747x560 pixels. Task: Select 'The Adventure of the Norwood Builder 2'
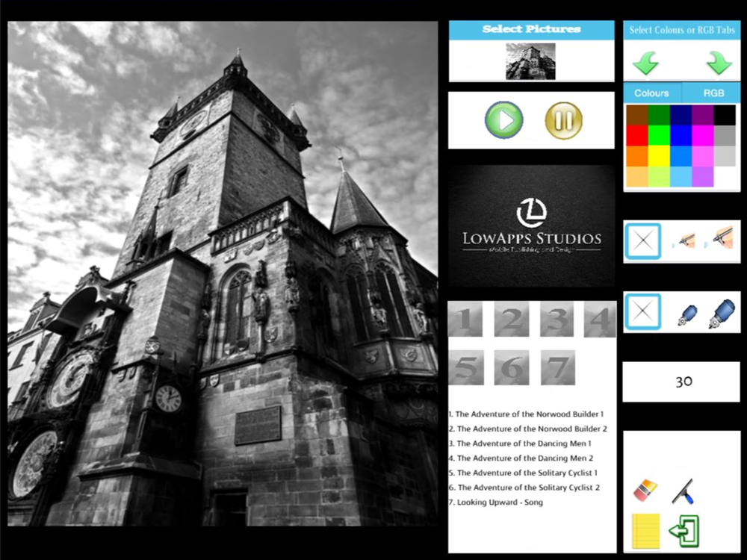[528, 429]
